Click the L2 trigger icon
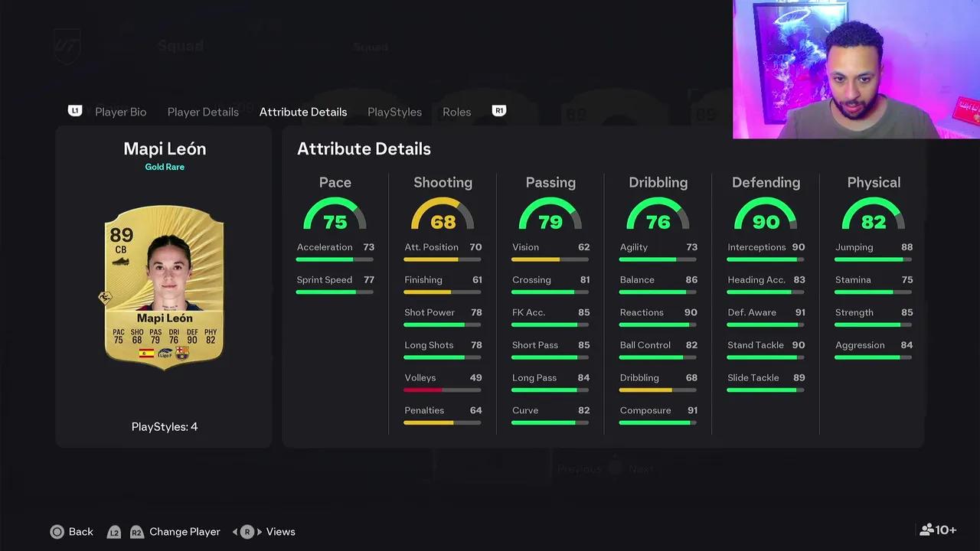Screen dimensions: 980x551 point(114,532)
